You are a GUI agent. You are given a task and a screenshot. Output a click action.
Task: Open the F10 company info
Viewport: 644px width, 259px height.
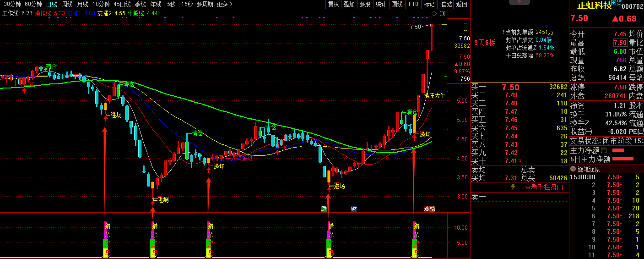(413, 4)
